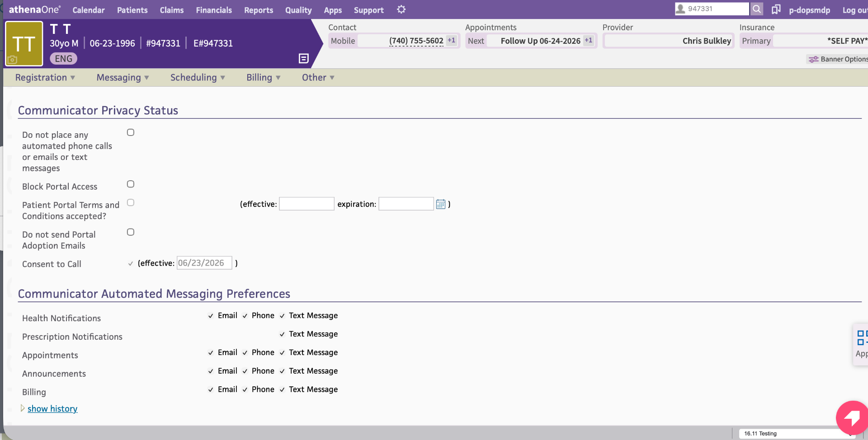This screenshot has width=868, height=440.
Task: Open the document copy icon beside the search
Action: [776, 9]
